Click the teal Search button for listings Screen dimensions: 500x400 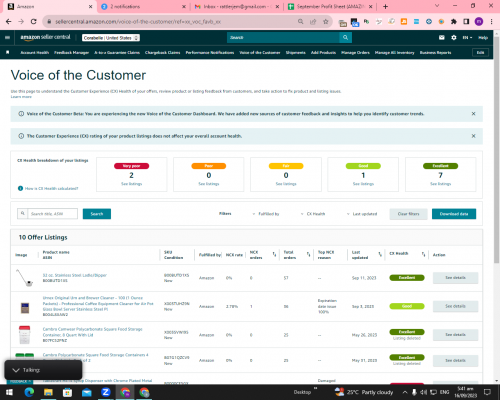97,214
